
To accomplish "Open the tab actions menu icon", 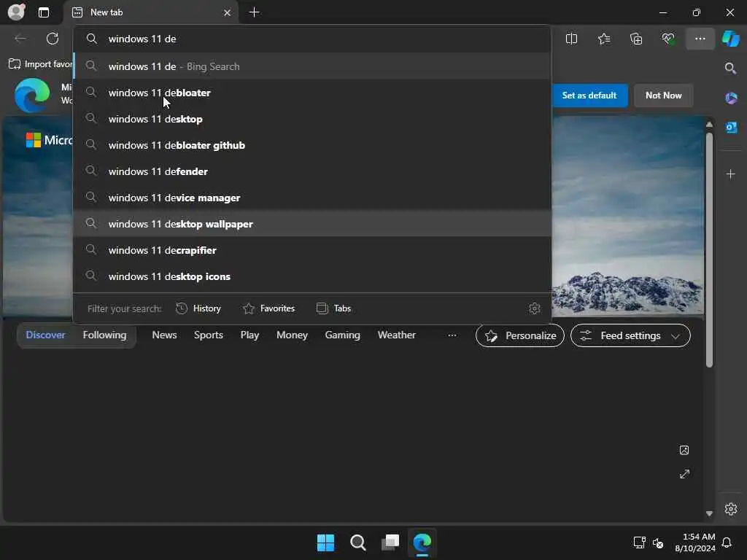I will coord(43,12).
